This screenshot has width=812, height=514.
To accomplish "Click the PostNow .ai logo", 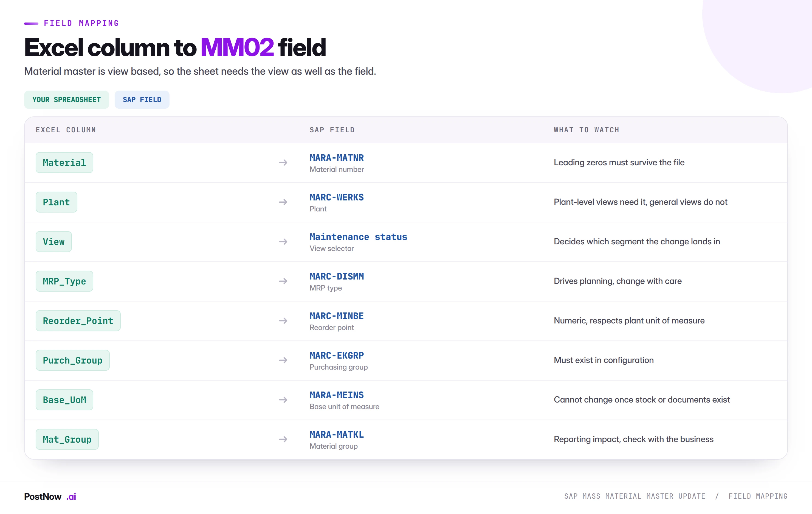I will (x=50, y=496).
